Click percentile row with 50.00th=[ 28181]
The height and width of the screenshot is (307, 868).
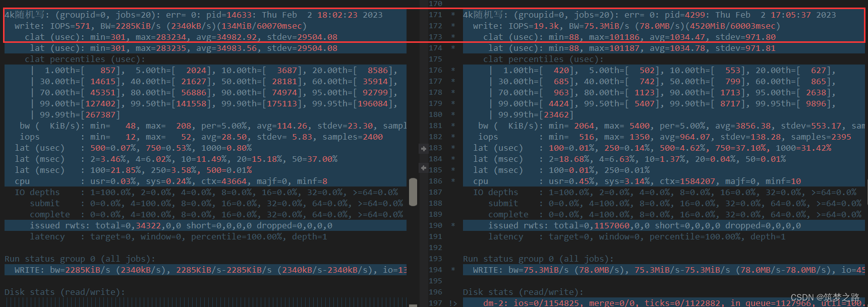(x=214, y=82)
